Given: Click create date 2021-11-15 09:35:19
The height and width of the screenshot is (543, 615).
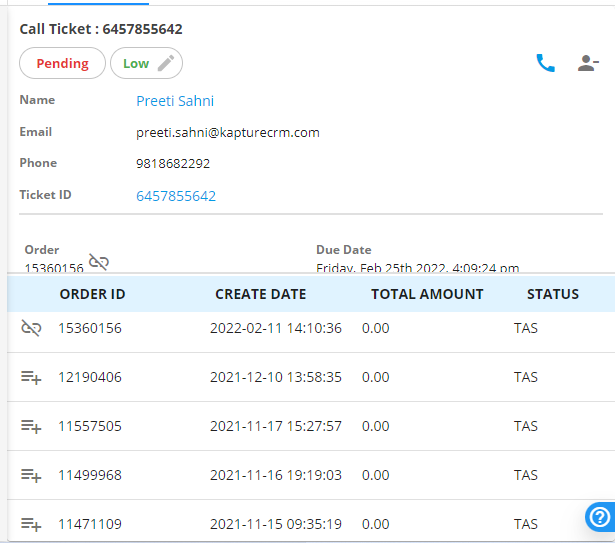Looking at the screenshot, I should [x=276, y=524].
